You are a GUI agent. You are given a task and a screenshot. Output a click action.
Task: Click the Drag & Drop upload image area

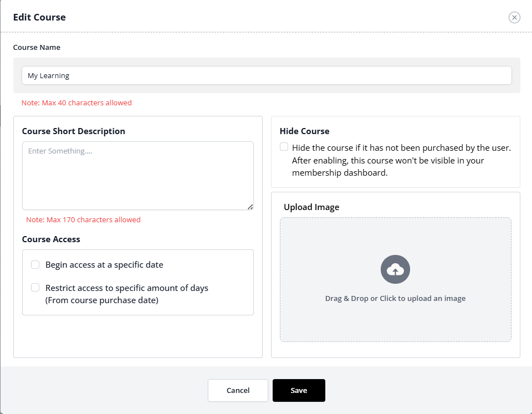(395, 280)
